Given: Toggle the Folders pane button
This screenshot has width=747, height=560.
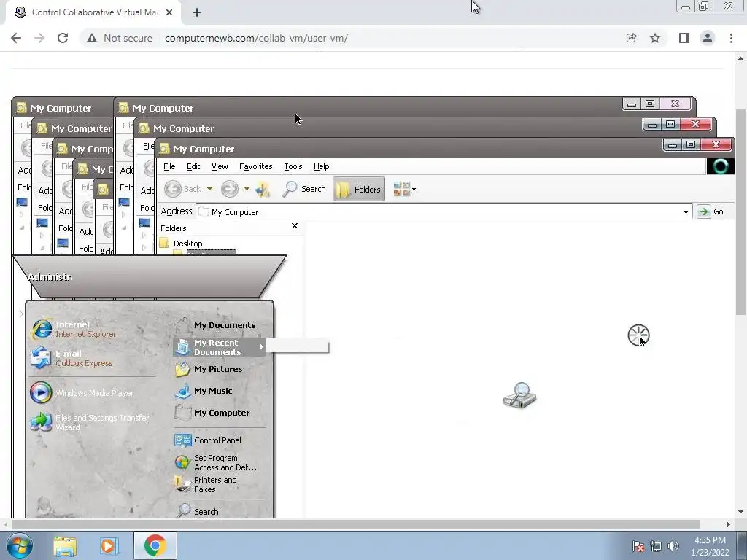Looking at the screenshot, I should coord(359,189).
